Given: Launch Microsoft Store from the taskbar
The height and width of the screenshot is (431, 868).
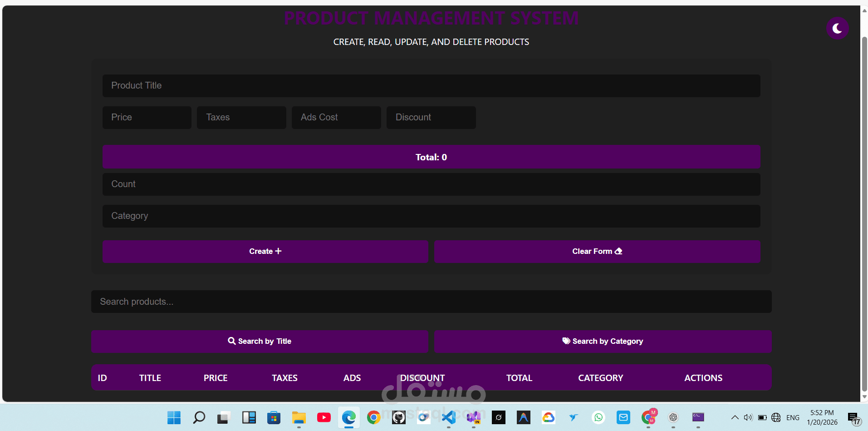Looking at the screenshot, I should click(274, 417).
